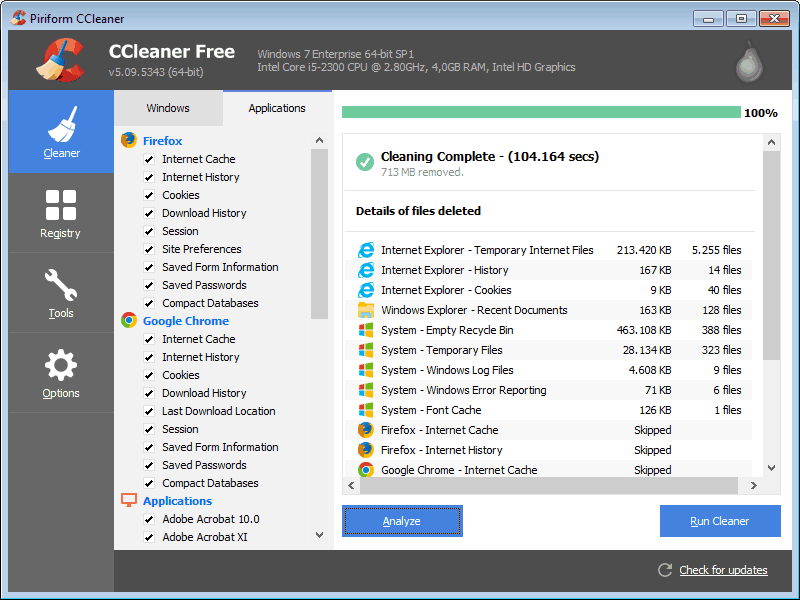Click the Analyze button
800x600 pixels.
(402, 521)
